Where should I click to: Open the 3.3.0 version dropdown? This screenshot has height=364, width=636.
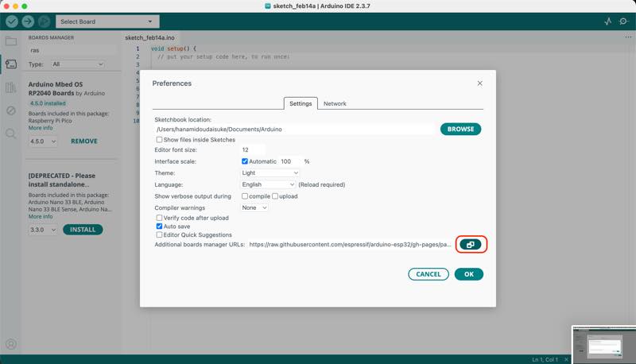[43, 230]
